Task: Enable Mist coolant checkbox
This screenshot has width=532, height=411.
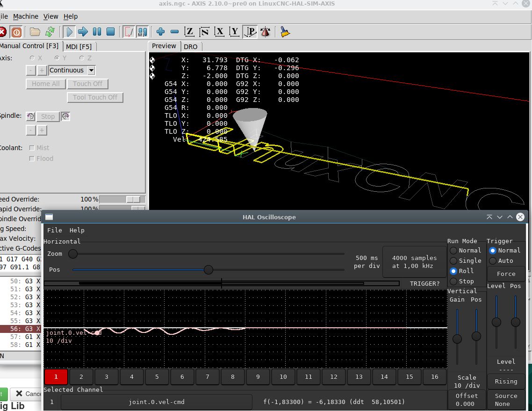Action: 32,148
